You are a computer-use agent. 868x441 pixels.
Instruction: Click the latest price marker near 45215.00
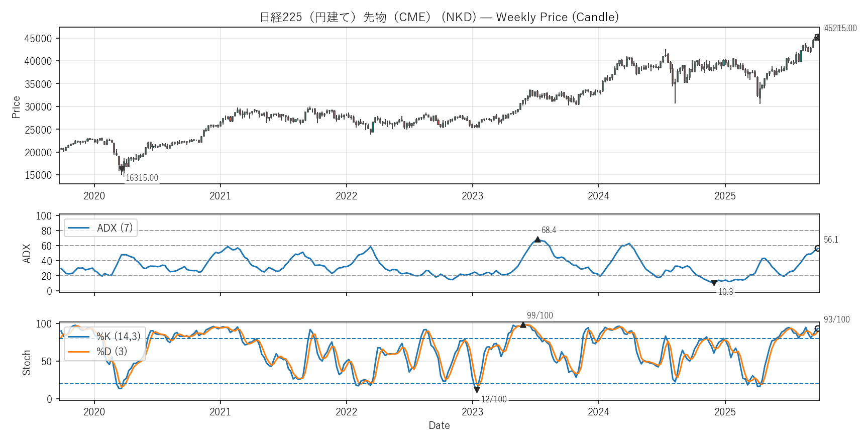[817, 37]
